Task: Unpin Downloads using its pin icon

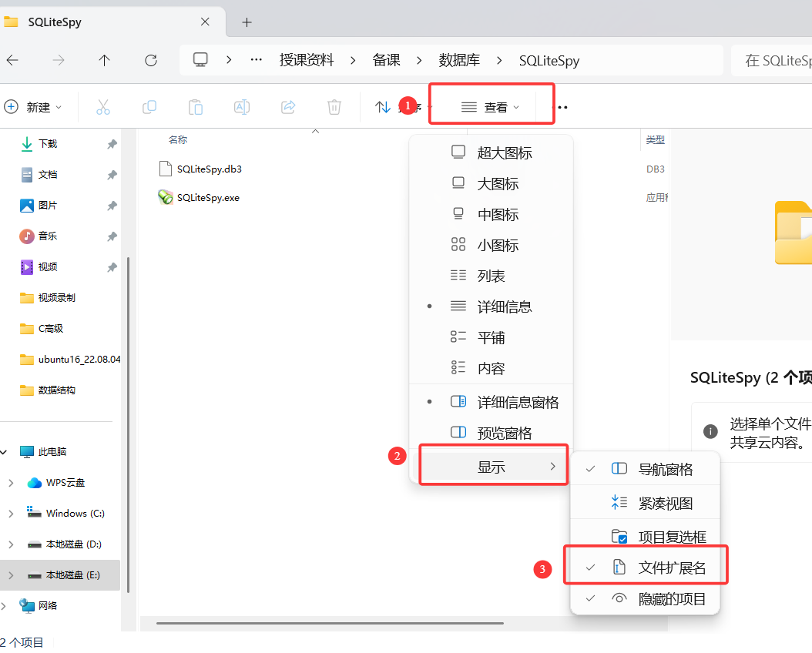Action: 112,144
